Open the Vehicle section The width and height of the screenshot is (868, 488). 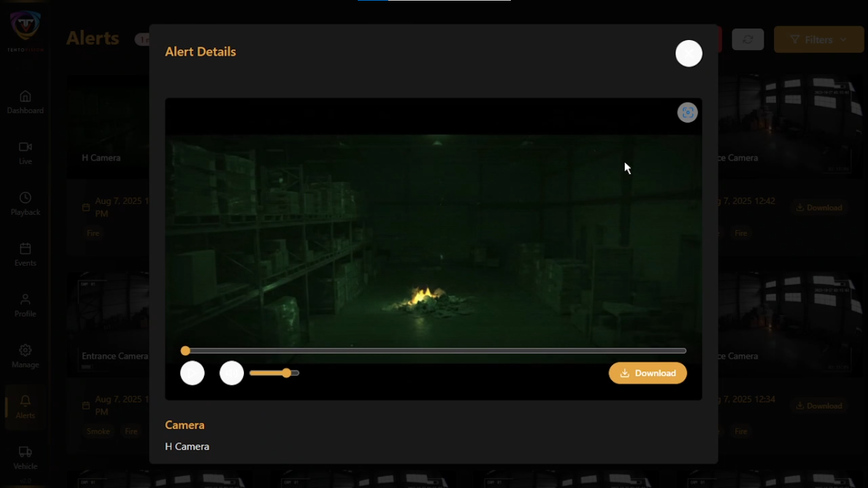click(x=25, y=457)
